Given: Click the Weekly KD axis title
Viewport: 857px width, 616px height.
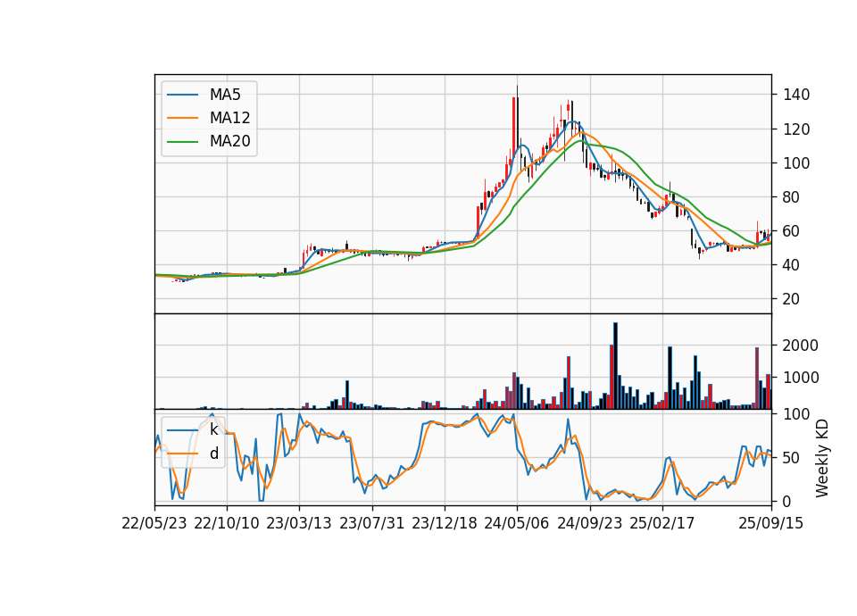Looking at the screenshot, I should pos(822,458).
